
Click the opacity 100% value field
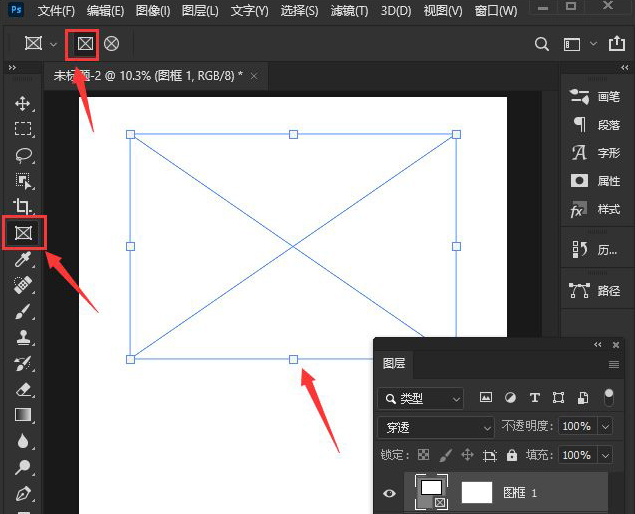click(x=577, y=427)
